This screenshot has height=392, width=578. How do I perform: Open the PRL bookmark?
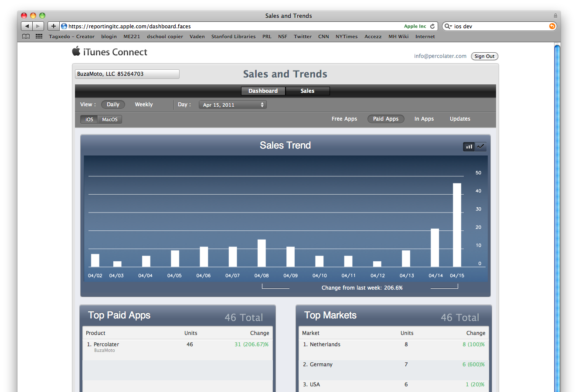(x=267, y=37)
